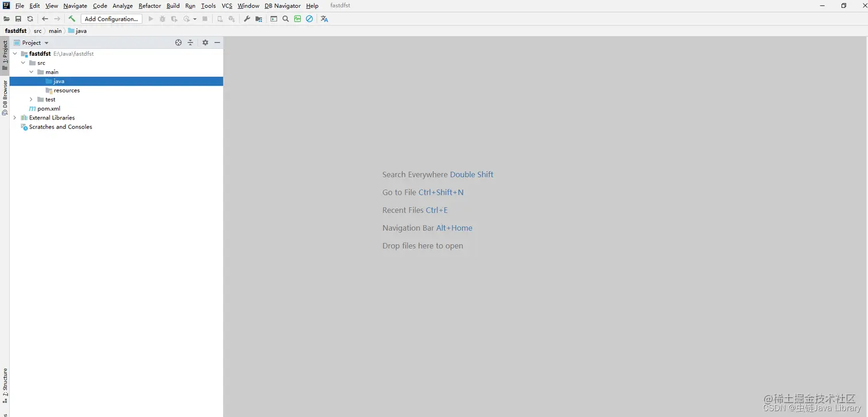
Task: Open the Edit menu
Action: (x=35, y=6)
